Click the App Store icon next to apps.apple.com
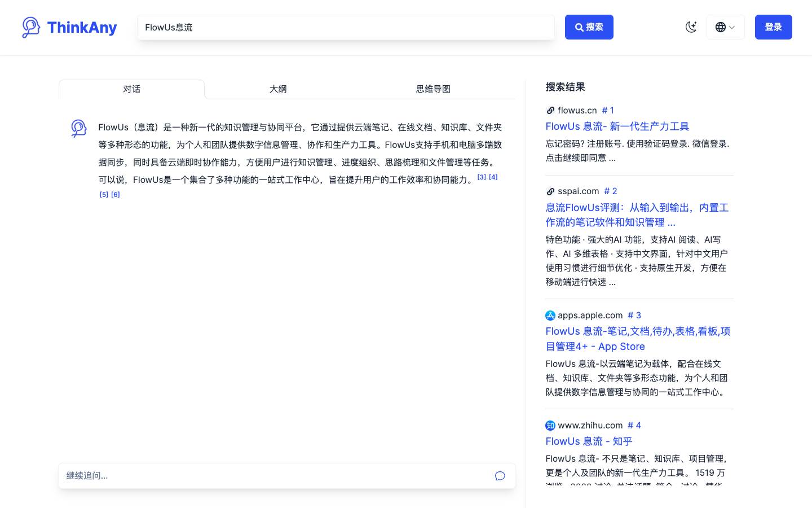This screenshot has width=812, height=508. (550, 315)
